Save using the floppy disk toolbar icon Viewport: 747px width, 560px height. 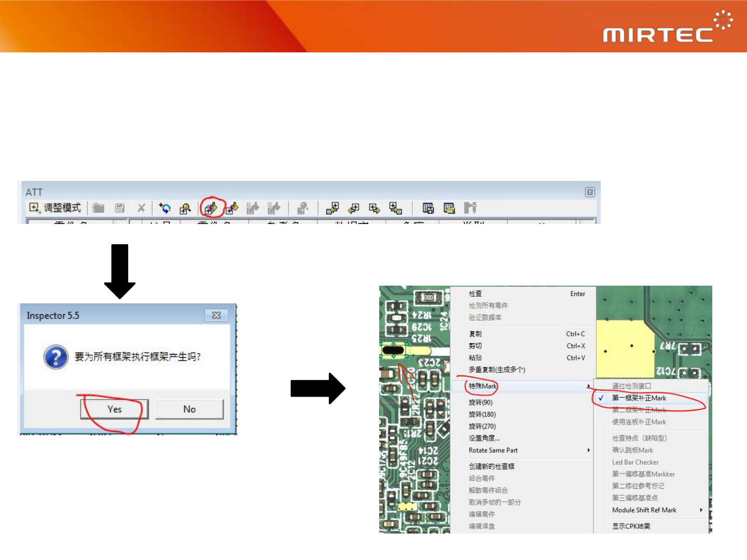(x=120, y=208)
